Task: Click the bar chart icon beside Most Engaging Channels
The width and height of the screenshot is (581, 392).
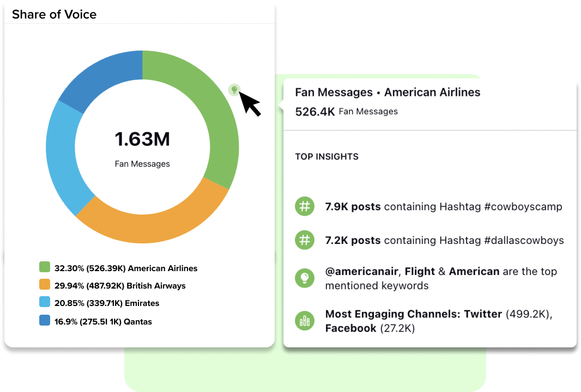Action: [x=305, y=321]
